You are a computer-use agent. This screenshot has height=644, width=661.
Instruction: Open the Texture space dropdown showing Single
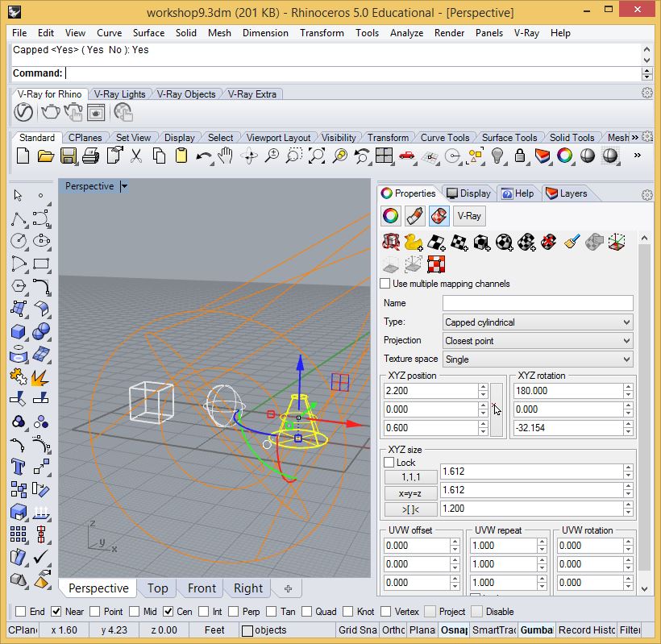click(x=538, y=359)
